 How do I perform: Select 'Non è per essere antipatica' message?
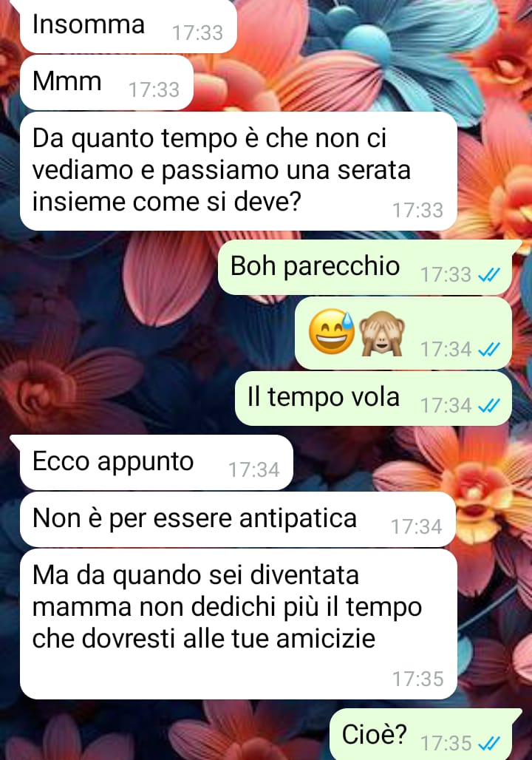[237, 519]
